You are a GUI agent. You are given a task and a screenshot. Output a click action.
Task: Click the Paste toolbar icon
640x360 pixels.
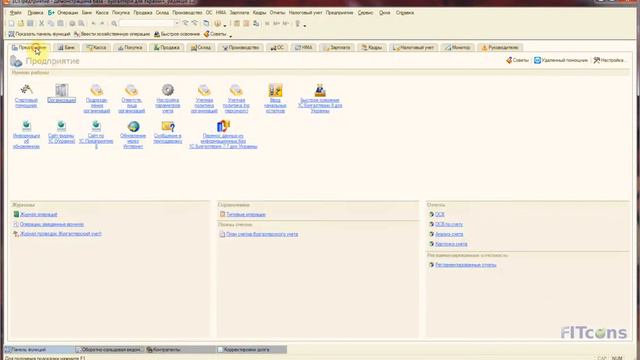pyautogui.click(x=60, y=24)
